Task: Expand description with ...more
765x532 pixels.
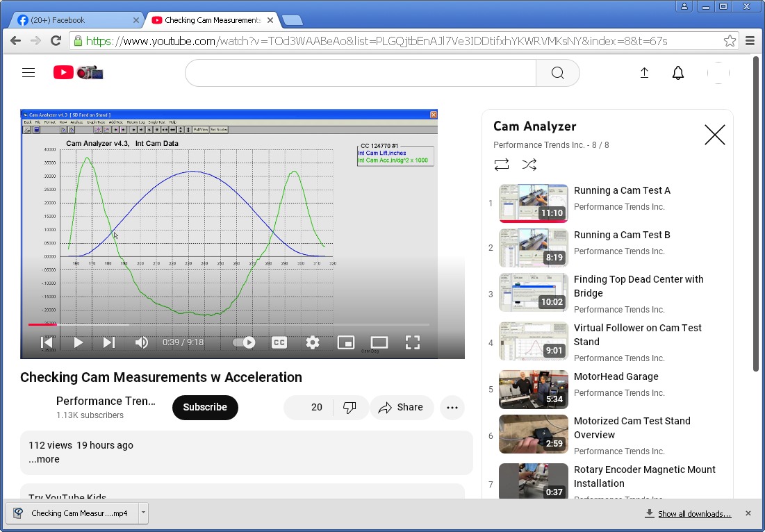Action: tap(44, 459)
